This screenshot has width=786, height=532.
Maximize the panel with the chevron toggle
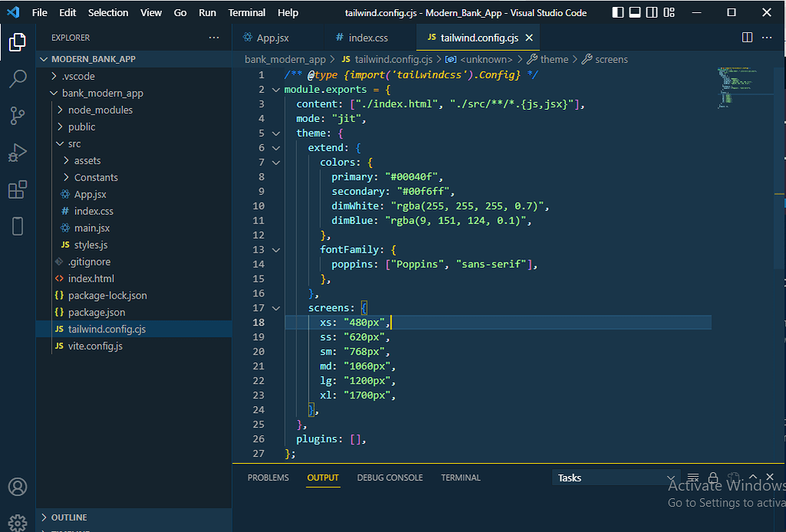[x=753, y=477]
